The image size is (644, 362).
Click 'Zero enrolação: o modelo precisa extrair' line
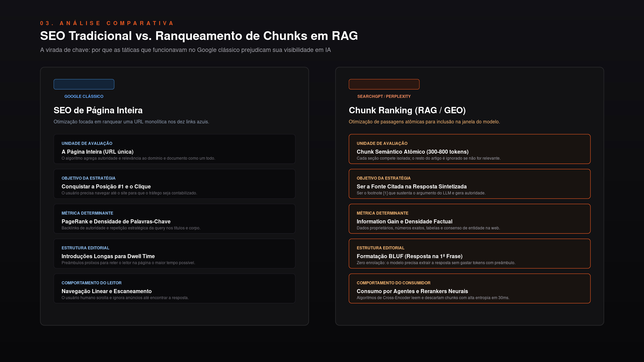point(436,263)
